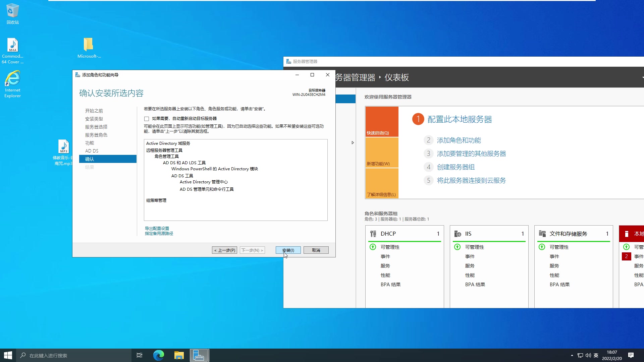Viewport: 644px width, 362px height.
Task: Go to the 服务器选择 wizard step
Action: click(96, 127)
